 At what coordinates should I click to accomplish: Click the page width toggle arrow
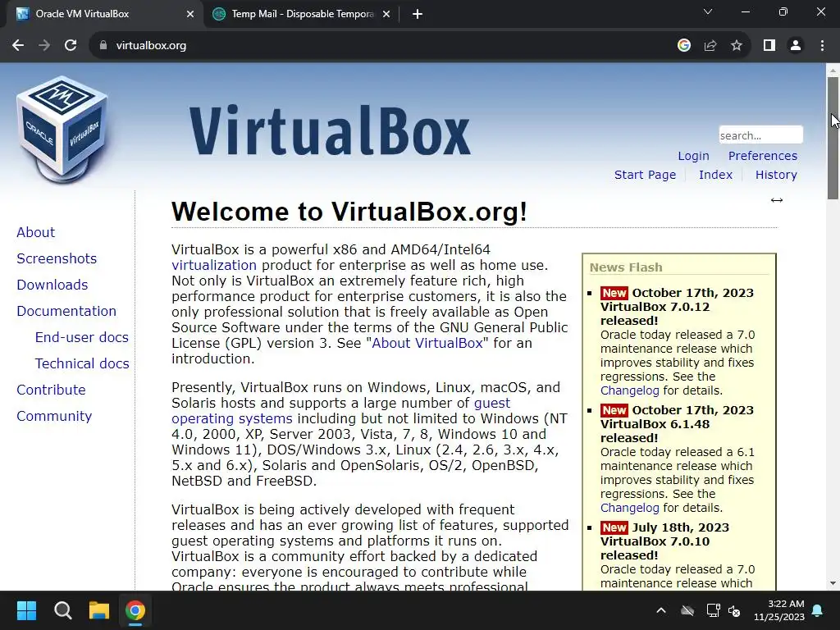(777, 200)
